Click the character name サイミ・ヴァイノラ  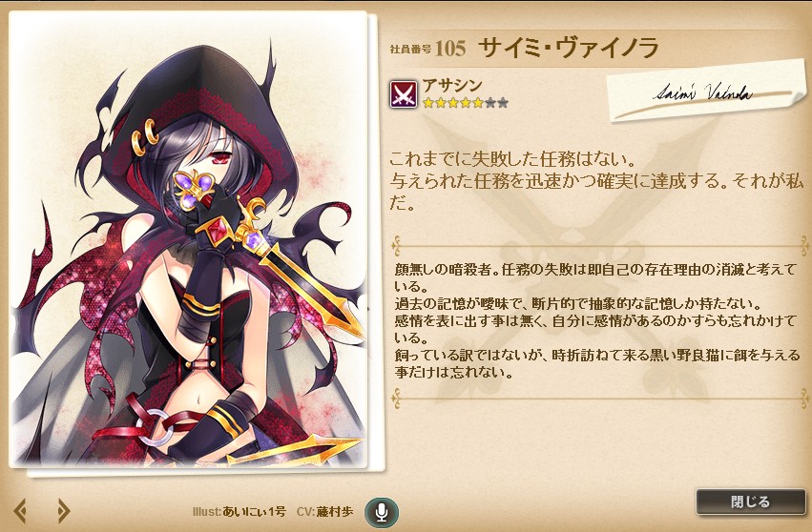coord(569,48)
